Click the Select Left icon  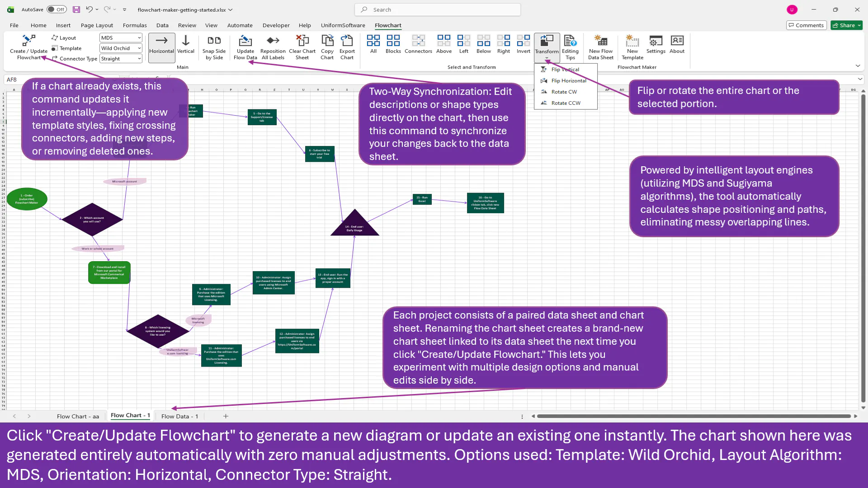point(463,45)
